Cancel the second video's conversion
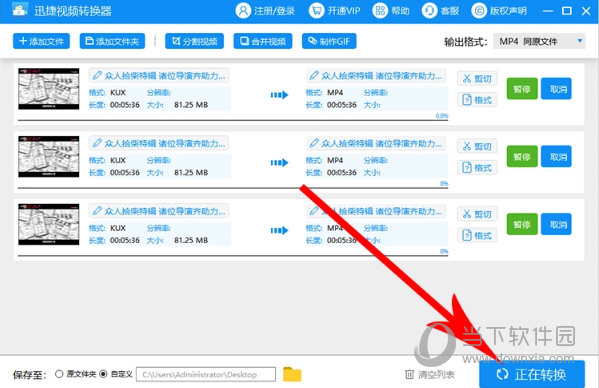The width and height of the screenshot is (599, 388). coord(556,157)
